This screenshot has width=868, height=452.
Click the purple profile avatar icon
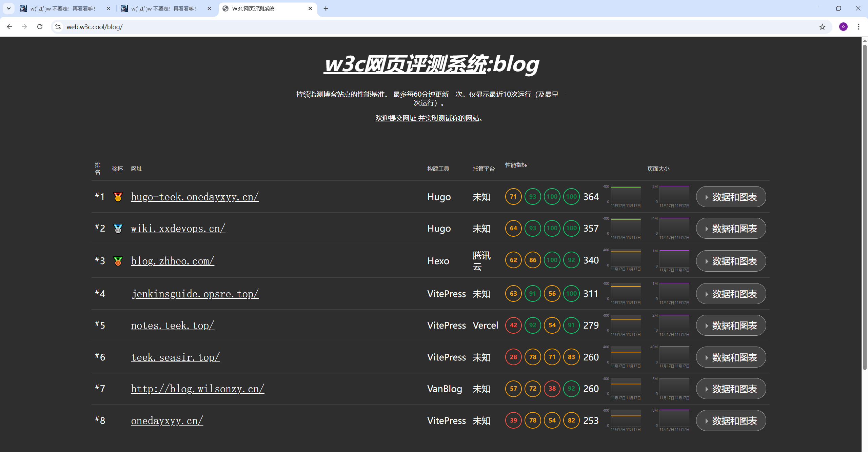(843, 27)
